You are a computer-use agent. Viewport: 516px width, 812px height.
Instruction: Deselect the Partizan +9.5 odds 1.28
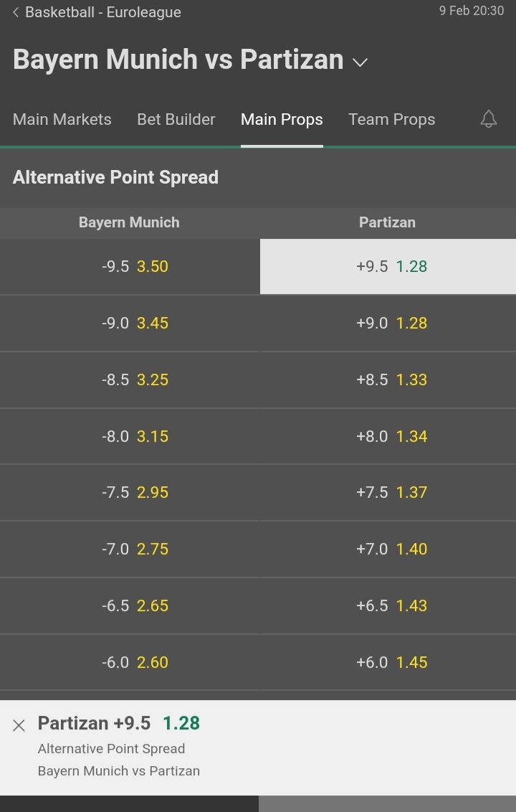388,266
